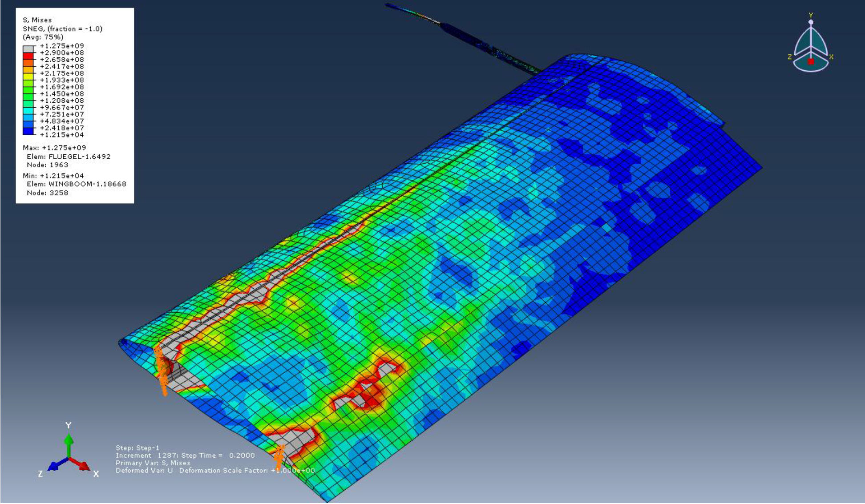The width and height of the screenshot is (865, 504).
Task: Click the 'Increment 1287' step time line
Action: coord(185,456)
